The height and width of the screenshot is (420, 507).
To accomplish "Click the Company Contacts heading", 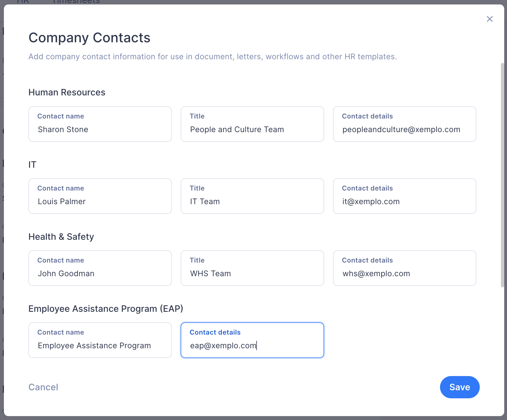I will (89, 38).
